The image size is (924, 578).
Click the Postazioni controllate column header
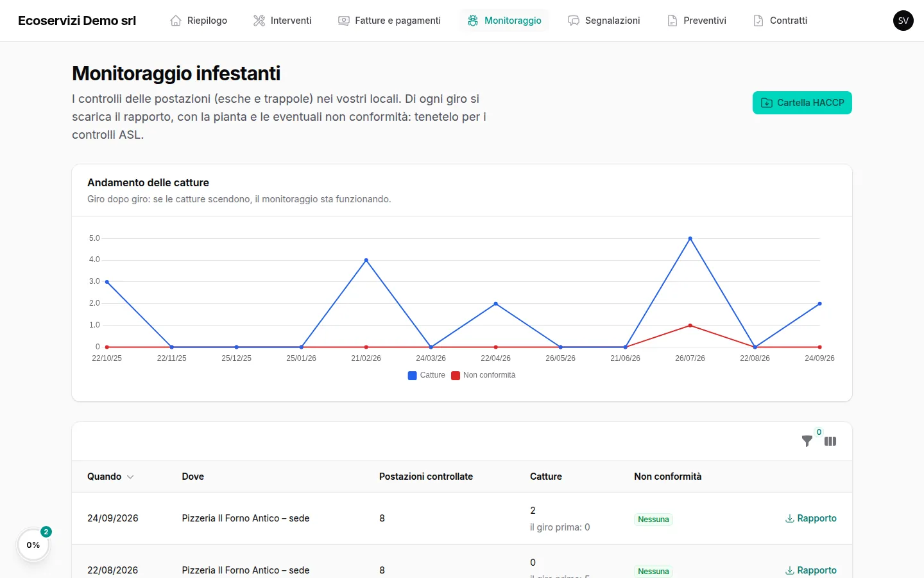[x=426, y=477]
